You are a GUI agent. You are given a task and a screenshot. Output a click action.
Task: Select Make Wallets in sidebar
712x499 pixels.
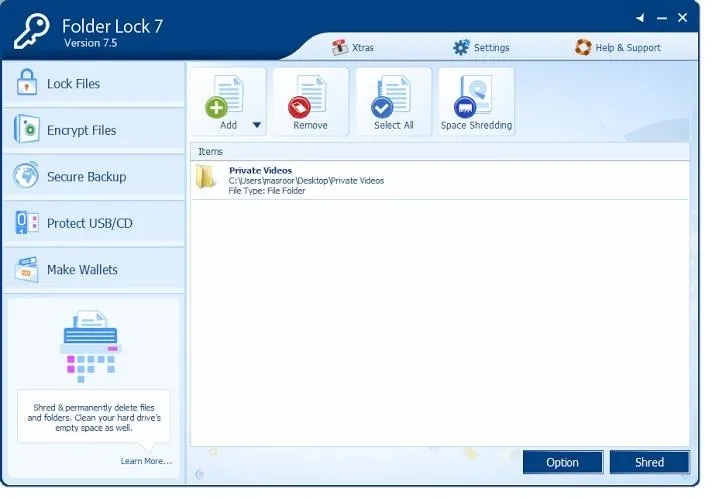coord(94,270)
